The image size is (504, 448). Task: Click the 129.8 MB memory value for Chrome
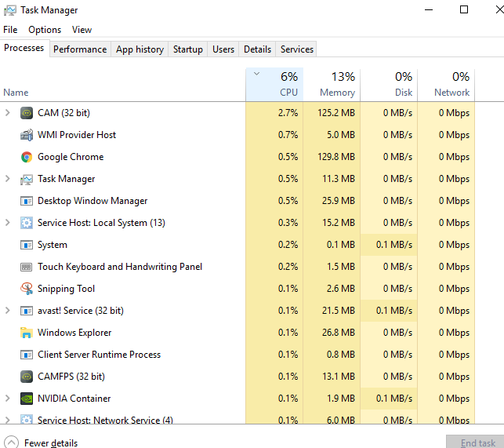pyautogui.click(x=336, y=157)
